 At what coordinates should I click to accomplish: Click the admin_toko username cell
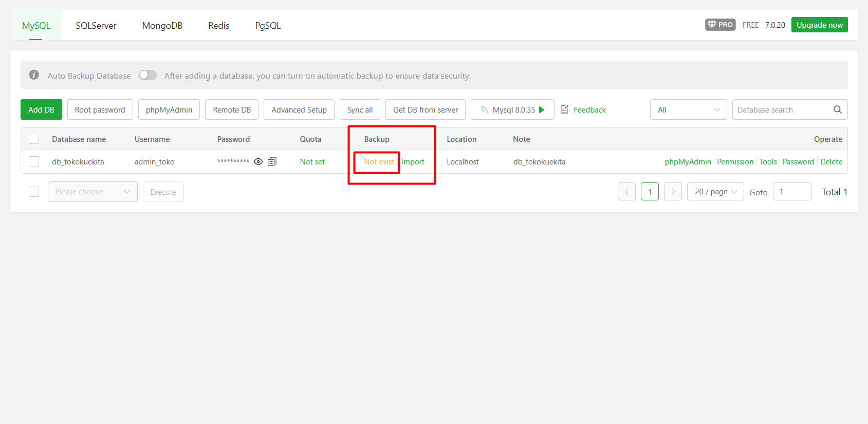(x=154, y=161)
